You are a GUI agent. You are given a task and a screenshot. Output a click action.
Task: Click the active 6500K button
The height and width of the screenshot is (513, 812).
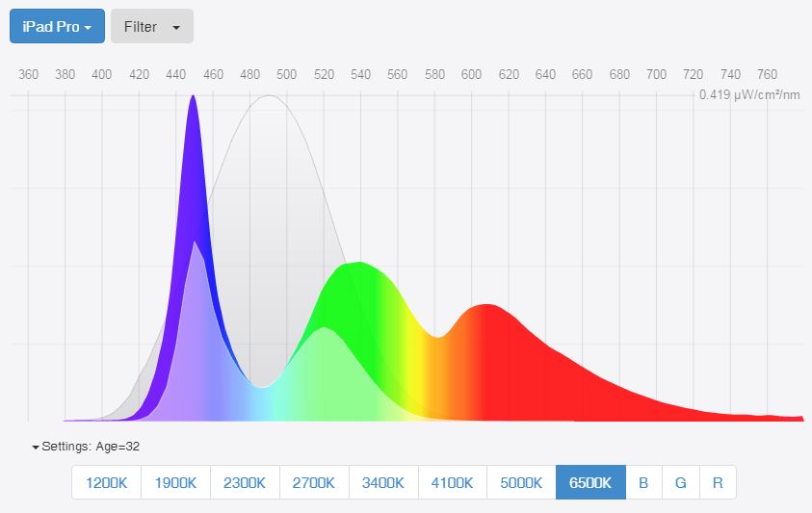pos(590,483)
